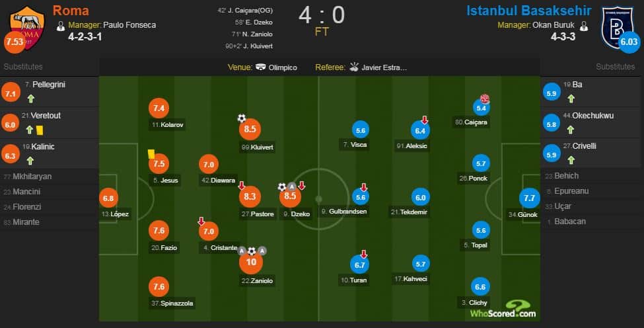This screenshot has height=328, width=644.
Task: Click the whistle icon beside the referee name
Action: click(x=354, y=67)
